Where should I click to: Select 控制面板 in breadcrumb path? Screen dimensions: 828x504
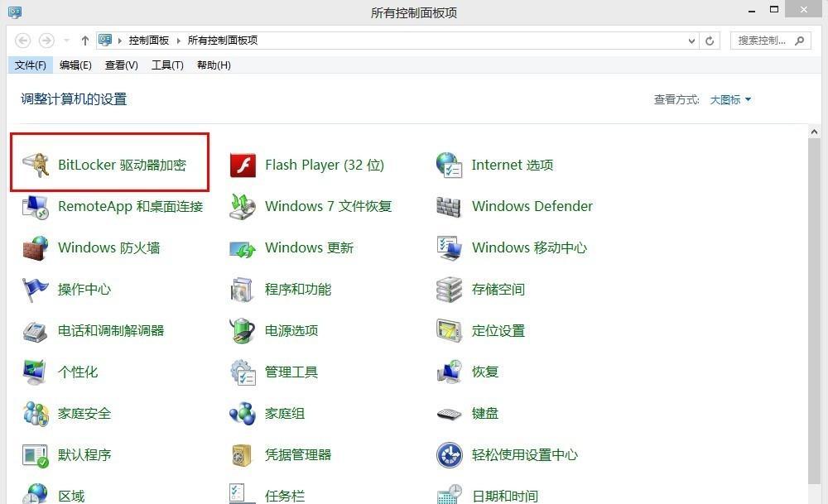(149, 41)
